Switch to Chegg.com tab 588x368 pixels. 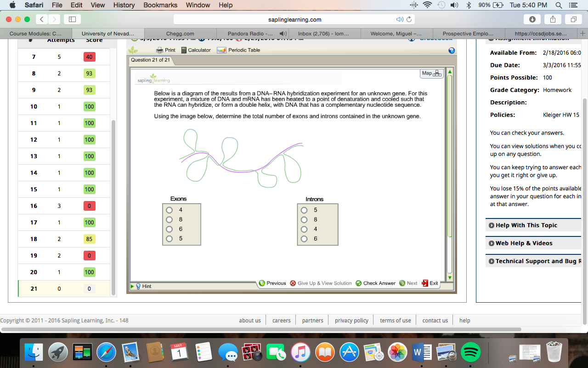180,34
